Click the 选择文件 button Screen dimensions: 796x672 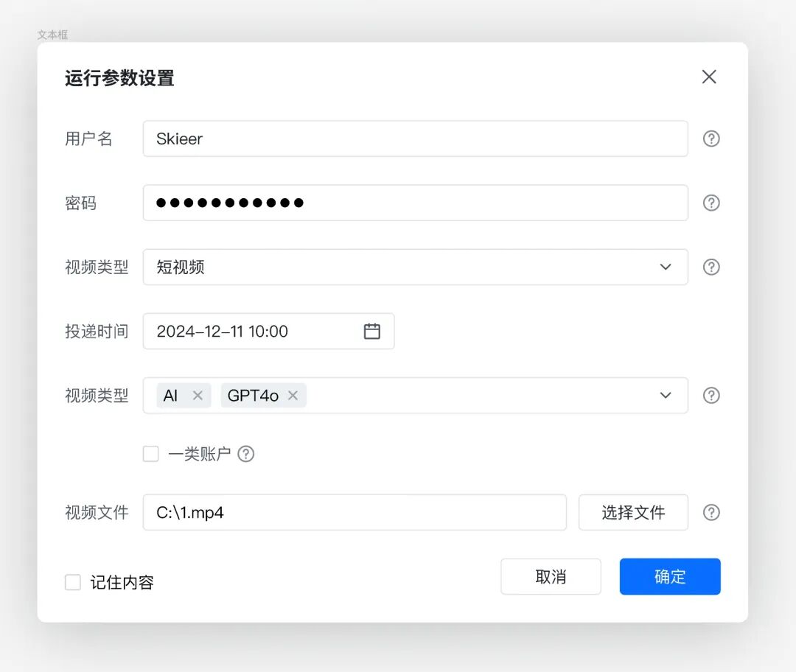[633, 512]
